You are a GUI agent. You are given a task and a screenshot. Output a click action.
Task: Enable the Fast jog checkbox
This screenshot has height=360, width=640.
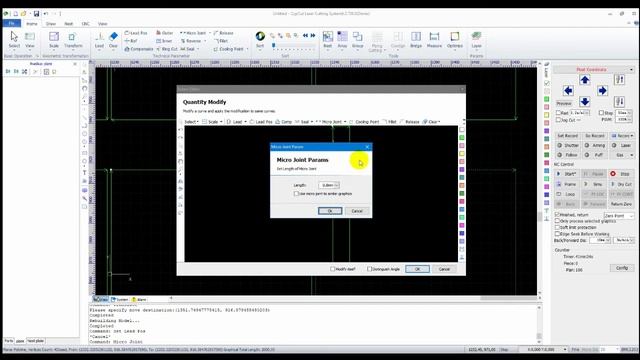[x=558, y=113]
